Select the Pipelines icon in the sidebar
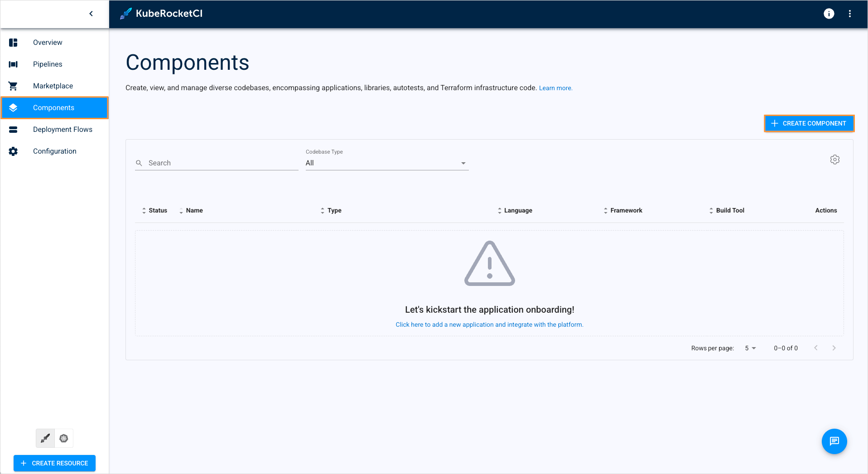868x474 pixels. pyautogui.click(x=13, y=64)
